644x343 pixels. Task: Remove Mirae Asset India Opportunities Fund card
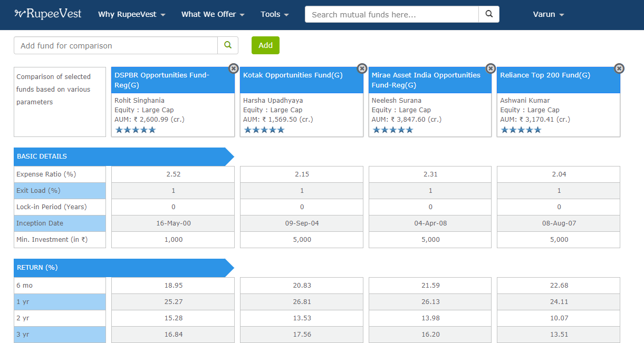point(491,68)
